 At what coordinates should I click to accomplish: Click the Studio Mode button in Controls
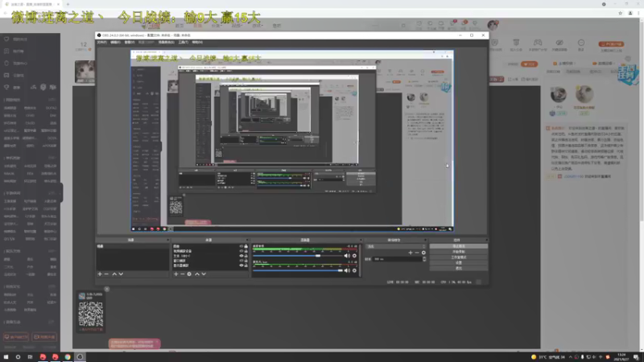coord(458,257)
